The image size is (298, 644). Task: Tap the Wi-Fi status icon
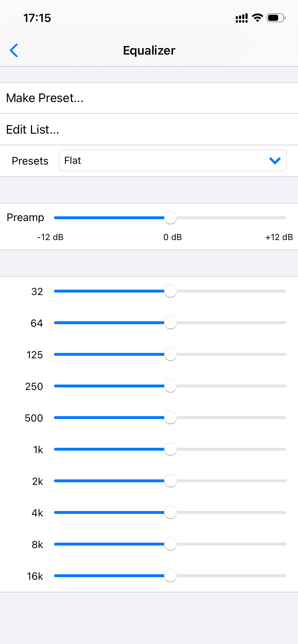(x=257, y=18)
